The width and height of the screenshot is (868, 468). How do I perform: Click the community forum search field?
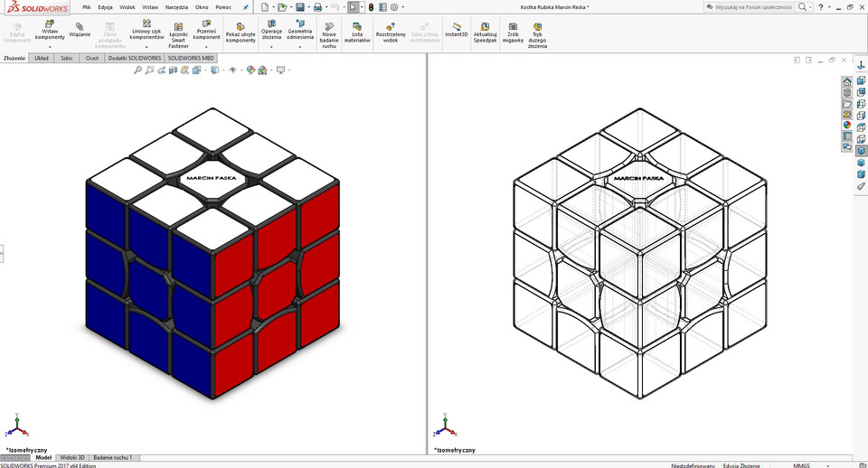750,7
